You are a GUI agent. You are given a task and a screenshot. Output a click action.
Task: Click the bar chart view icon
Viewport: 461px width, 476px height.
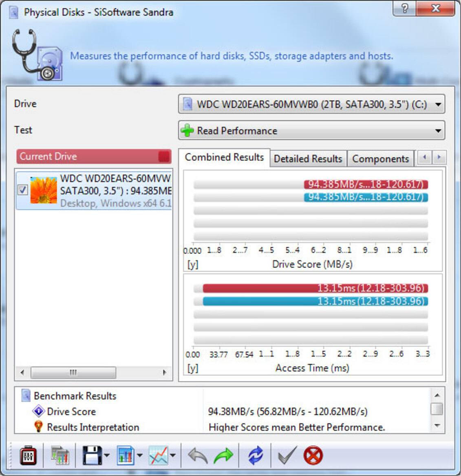(126, 455)
